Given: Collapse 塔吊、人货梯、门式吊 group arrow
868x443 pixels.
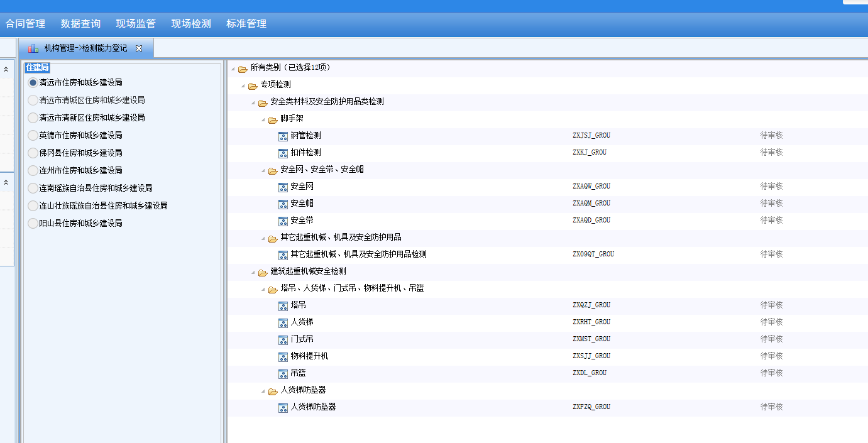Looking at the screenshot, I should (x=263, y=289).
